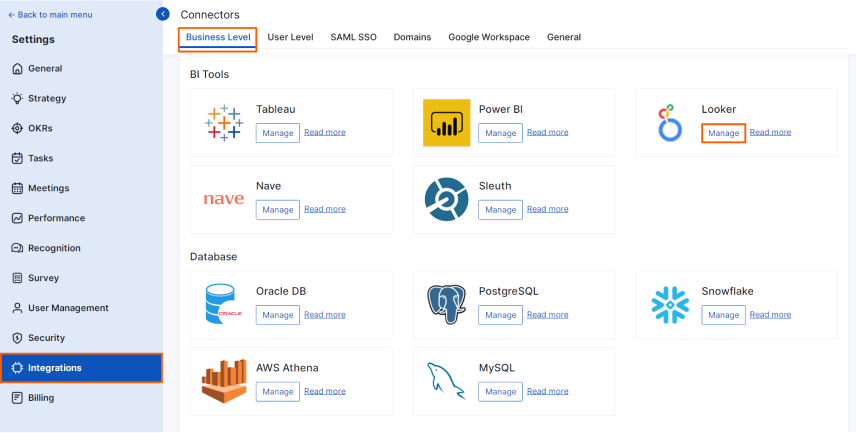
Task: Collapse the sidebar with the chevron button
Action: pyautogui.click(x=162, y=14)
